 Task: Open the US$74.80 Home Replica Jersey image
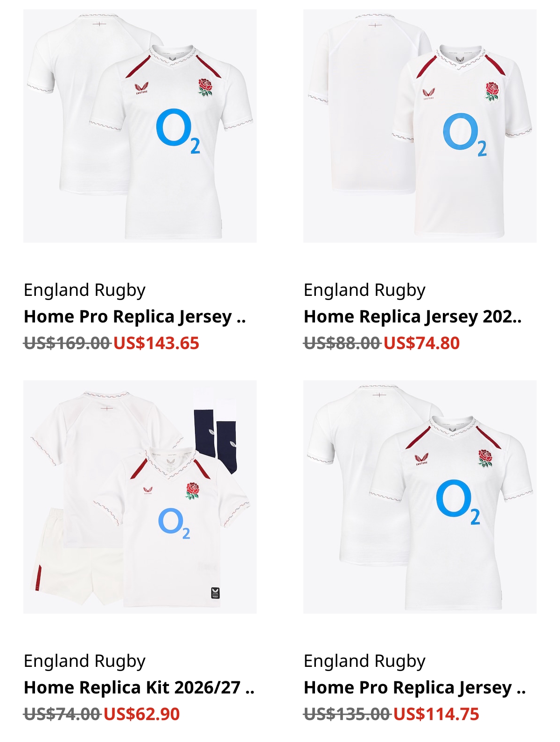point(420,126)
